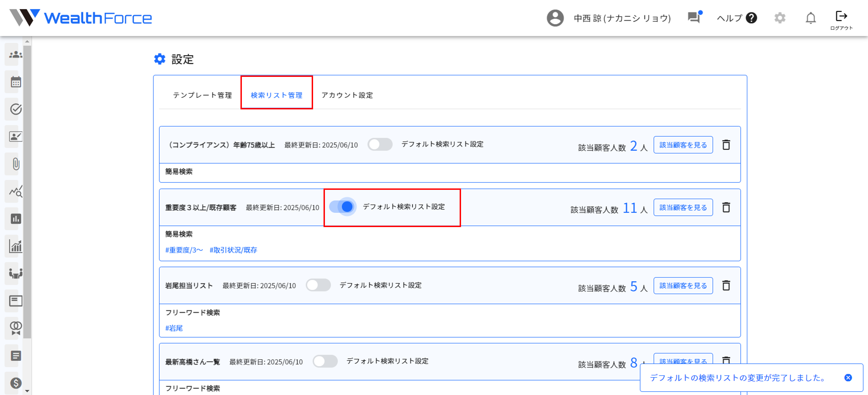Screen dimensions: 868x395
Task: Click the sidebar scrollbar thumb
Action: (x=27, y=192)
